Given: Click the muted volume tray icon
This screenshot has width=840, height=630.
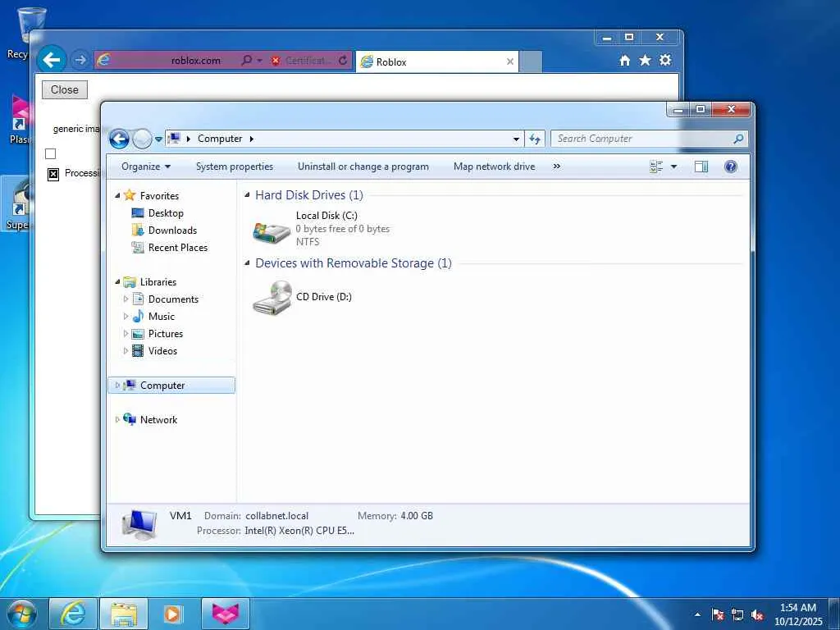Looking at the screenshot, I should coord(757,614).
